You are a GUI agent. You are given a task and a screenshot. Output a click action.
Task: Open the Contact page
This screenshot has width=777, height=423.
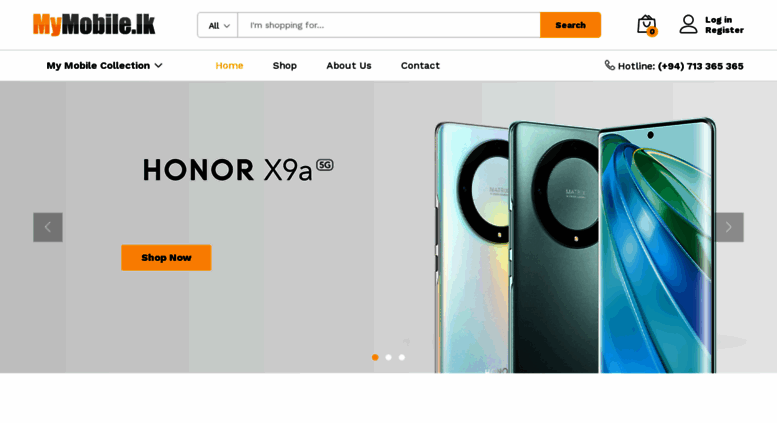point(420,65)
